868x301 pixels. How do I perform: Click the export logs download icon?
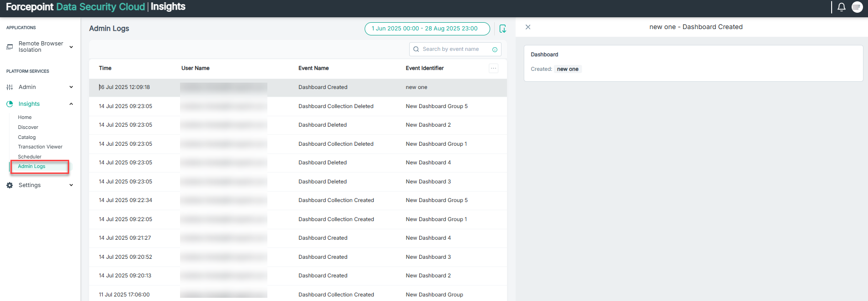[x=502, y=29]
